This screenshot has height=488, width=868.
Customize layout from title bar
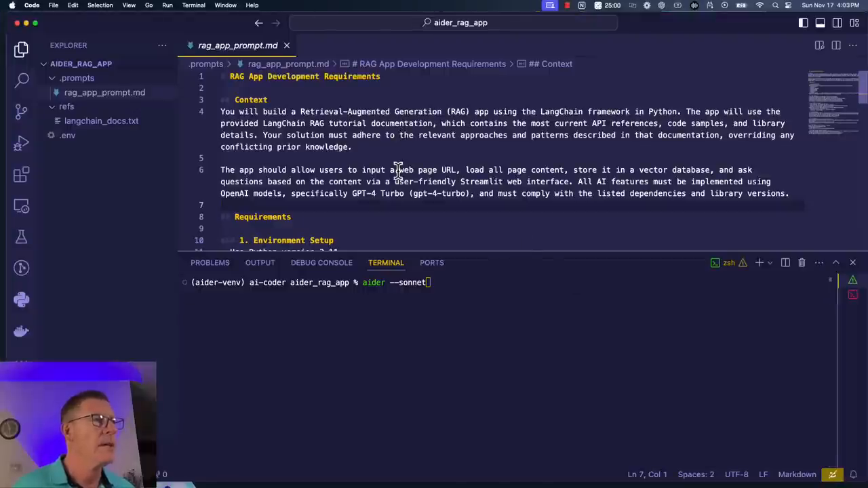click(854, 22)
